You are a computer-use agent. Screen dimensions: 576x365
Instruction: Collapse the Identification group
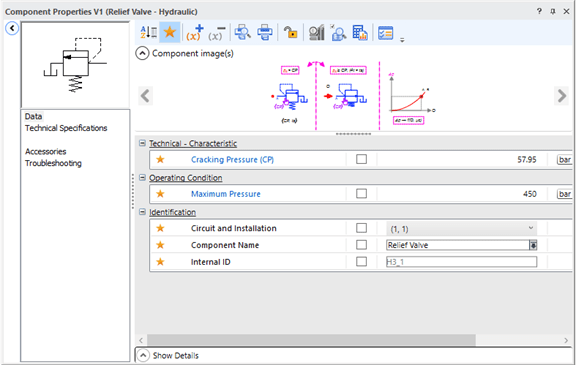[142, 212]
